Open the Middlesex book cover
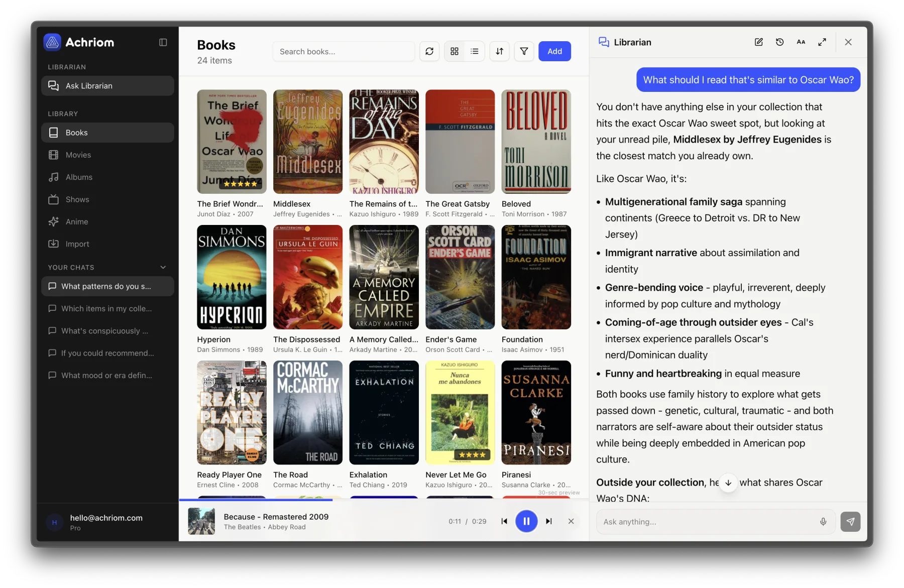 pos(308,142)
